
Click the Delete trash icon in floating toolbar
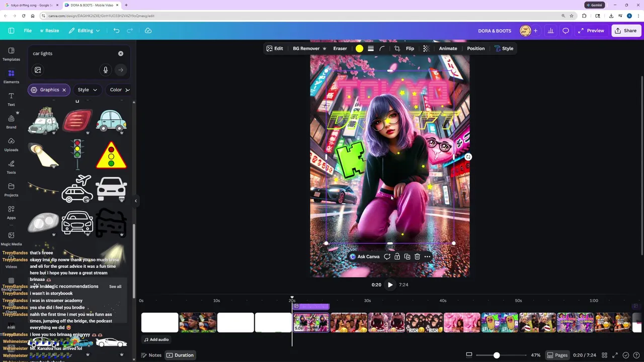(x=417, y=256)
